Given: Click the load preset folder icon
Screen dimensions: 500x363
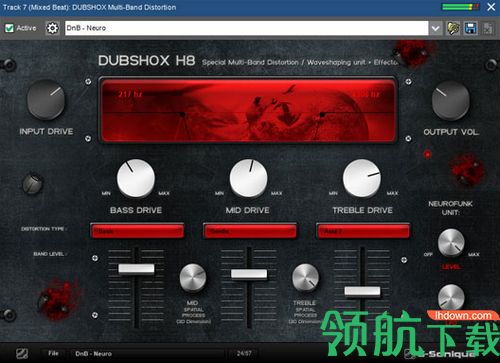Looking at the screenshot, I should pyautogui.click(x=453, y=28).
